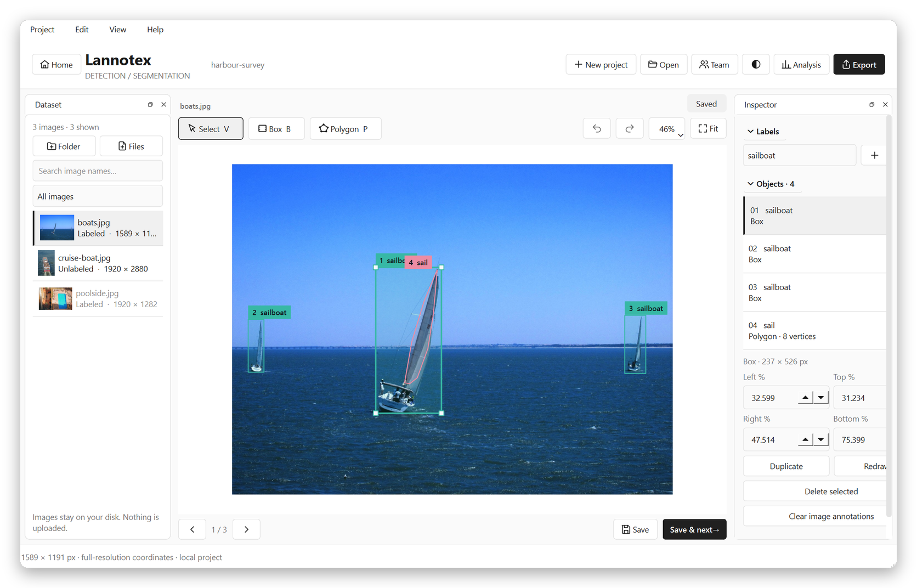Click the Home button

tap(56, 65)
